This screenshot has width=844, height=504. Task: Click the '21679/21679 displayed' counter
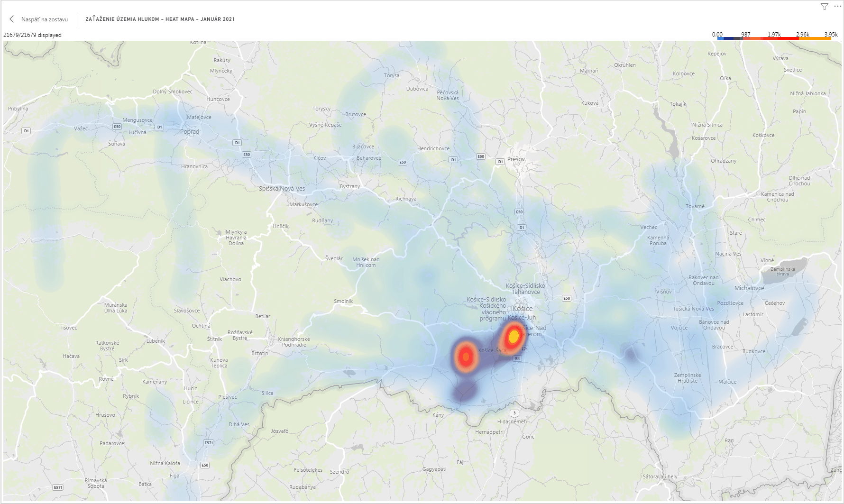tap(32, 35)
